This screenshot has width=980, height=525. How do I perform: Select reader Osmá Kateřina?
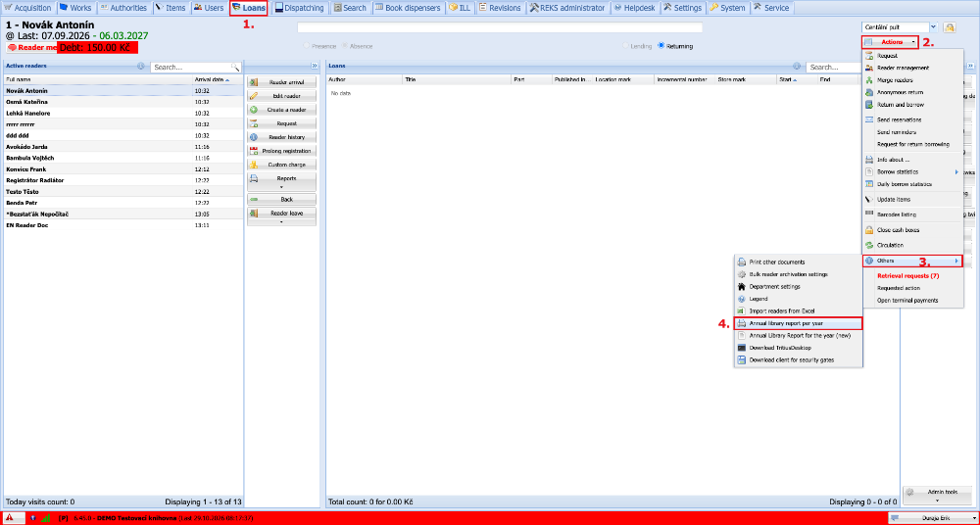[123, 102]
